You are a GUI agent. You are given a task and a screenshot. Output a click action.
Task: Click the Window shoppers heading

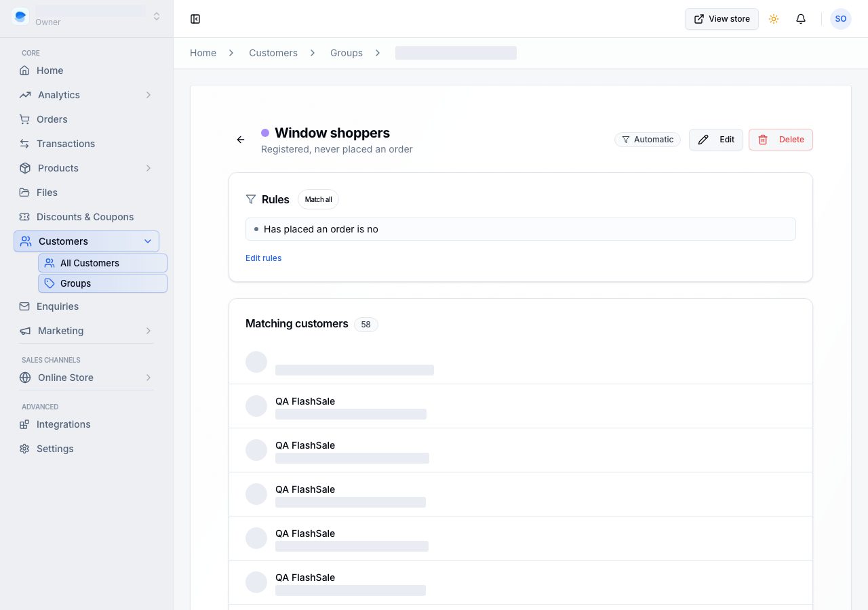click(x=332, y=133)
